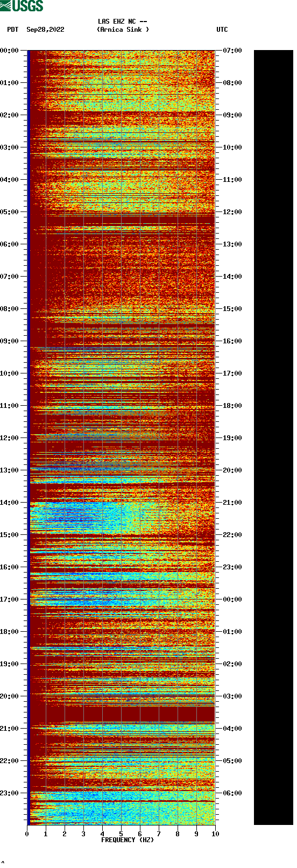Click the 02:00 PDT time label

pos(9,115)
